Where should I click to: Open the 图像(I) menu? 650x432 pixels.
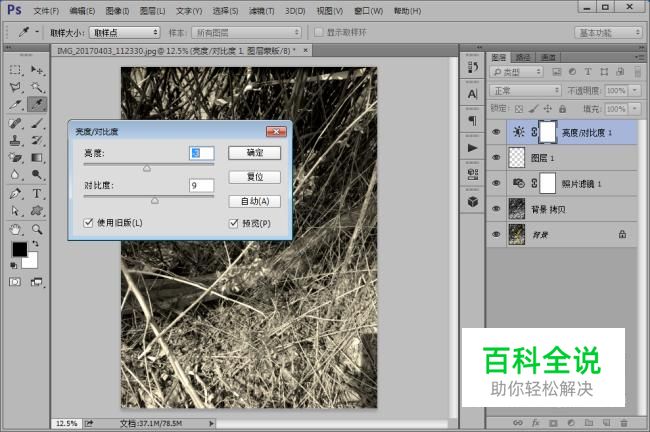[117, 11]
